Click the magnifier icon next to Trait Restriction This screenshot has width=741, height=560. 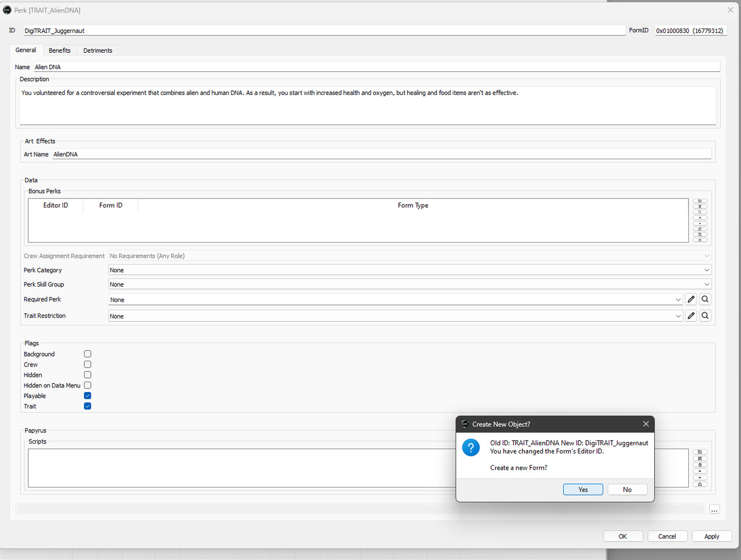(x=705, y=316)
